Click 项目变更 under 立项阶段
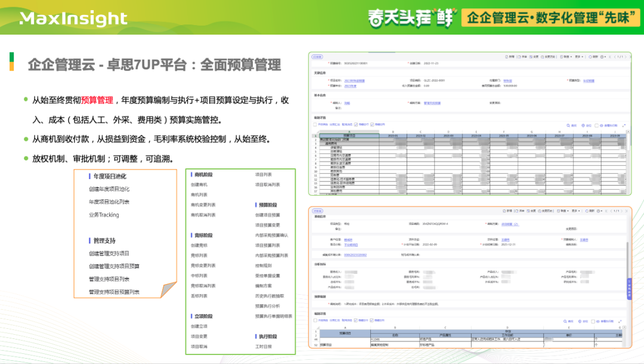This screenshot has width=644, height=364. click(x=199, y=337)
